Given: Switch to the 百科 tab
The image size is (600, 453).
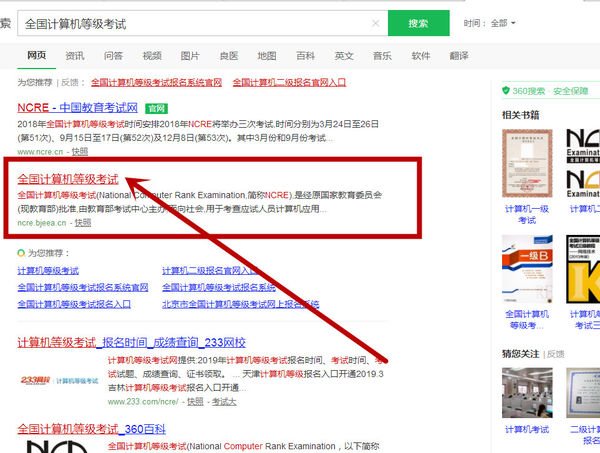Looking at the screenshot, I should pyautogui.click(x=305, y=56).
